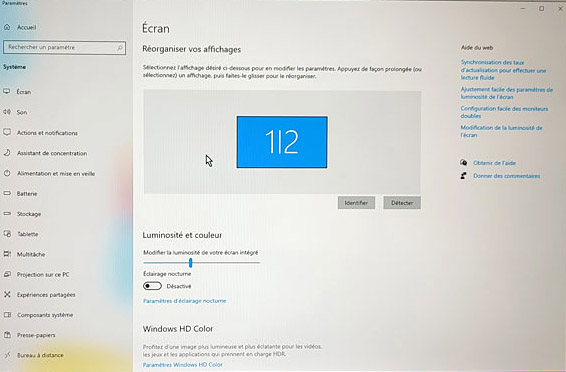Click the Accueil label in sidebar
Viewport: 566px width, 372px height.
pyautogui.click(x=27, y=27)
